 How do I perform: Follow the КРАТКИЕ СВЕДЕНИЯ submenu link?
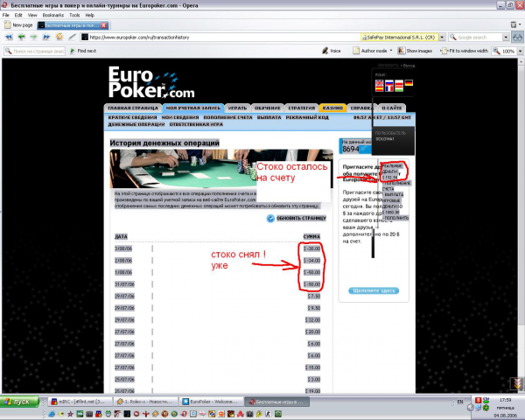tap(132, 117)
